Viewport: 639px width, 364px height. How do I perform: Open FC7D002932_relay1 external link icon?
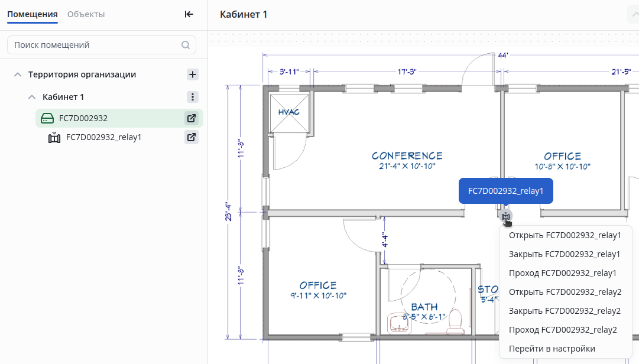[x=192, y=137]
